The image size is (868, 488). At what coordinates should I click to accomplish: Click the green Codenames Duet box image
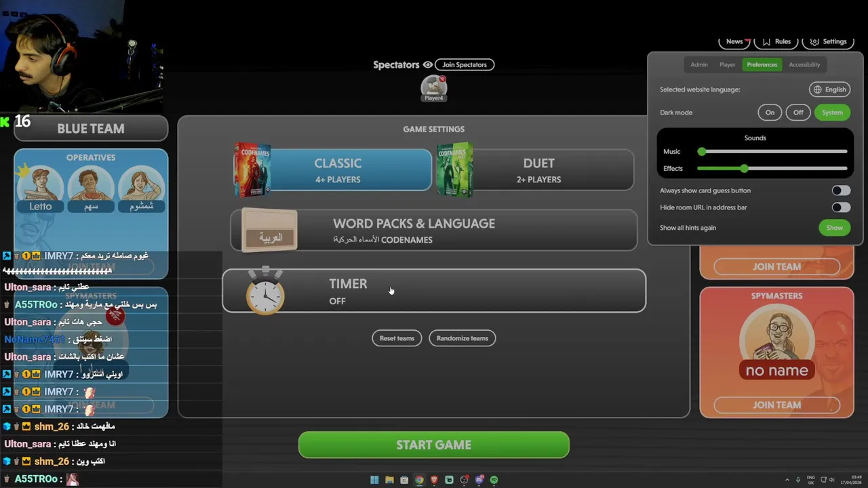(x=455, y=170)
